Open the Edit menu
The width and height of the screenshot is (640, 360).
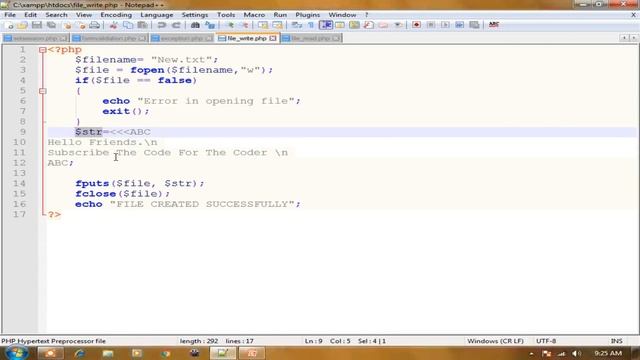[30, 15]
